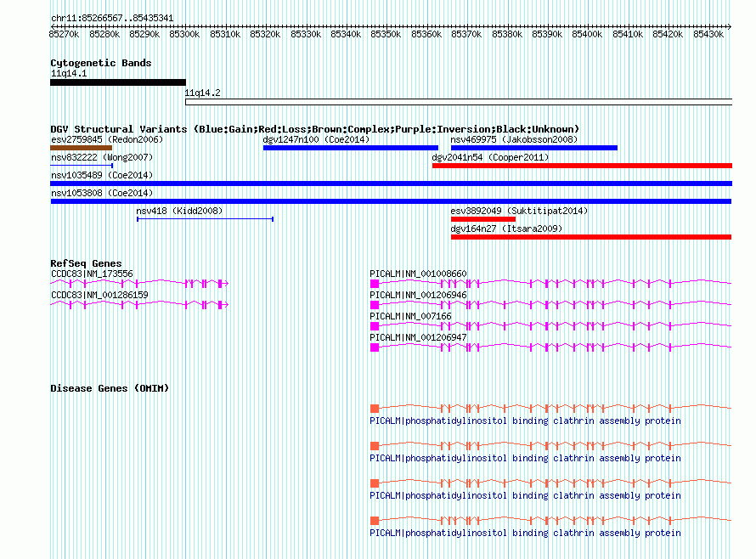This screenshot has height=559, width=756.
Task: Click the 85310k ruler position label
Action: [225, 34]
